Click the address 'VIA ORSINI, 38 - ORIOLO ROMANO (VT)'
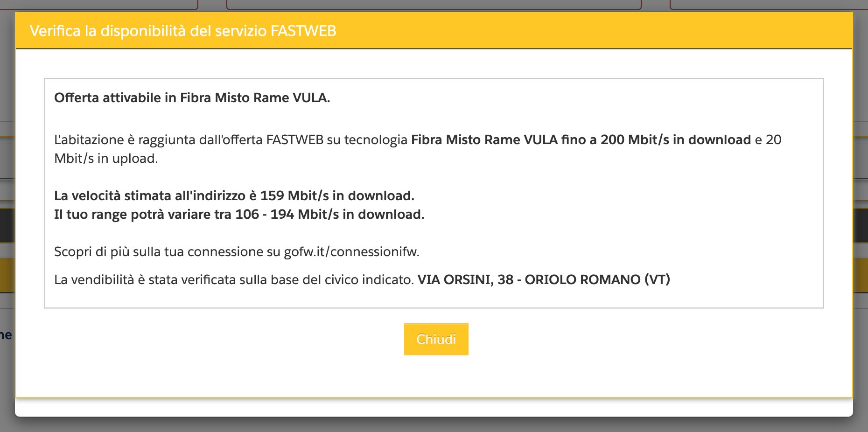The image size is (868, 432). 544,279
